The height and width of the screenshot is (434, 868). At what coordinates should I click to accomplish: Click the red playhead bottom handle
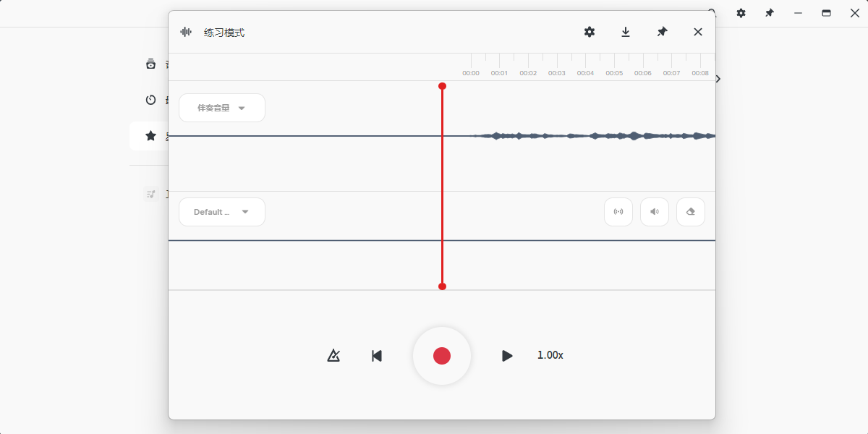coord(442,286)
